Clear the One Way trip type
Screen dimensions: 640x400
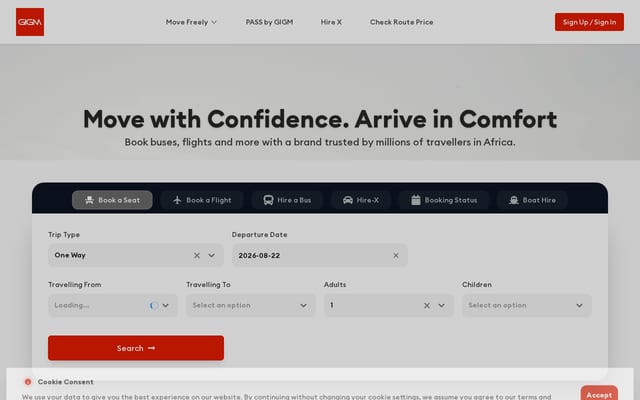197,256
